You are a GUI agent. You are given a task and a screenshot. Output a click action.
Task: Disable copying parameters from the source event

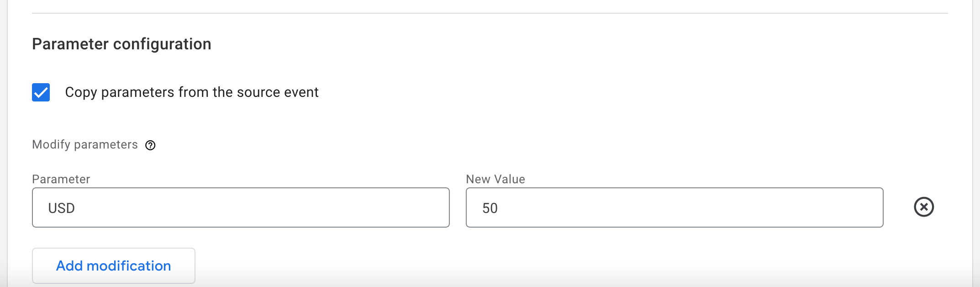(x=41, y=92)
